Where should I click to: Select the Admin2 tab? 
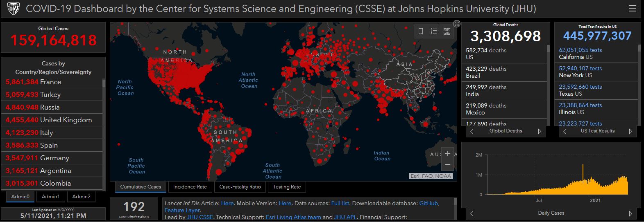click(x=81, y=197)
